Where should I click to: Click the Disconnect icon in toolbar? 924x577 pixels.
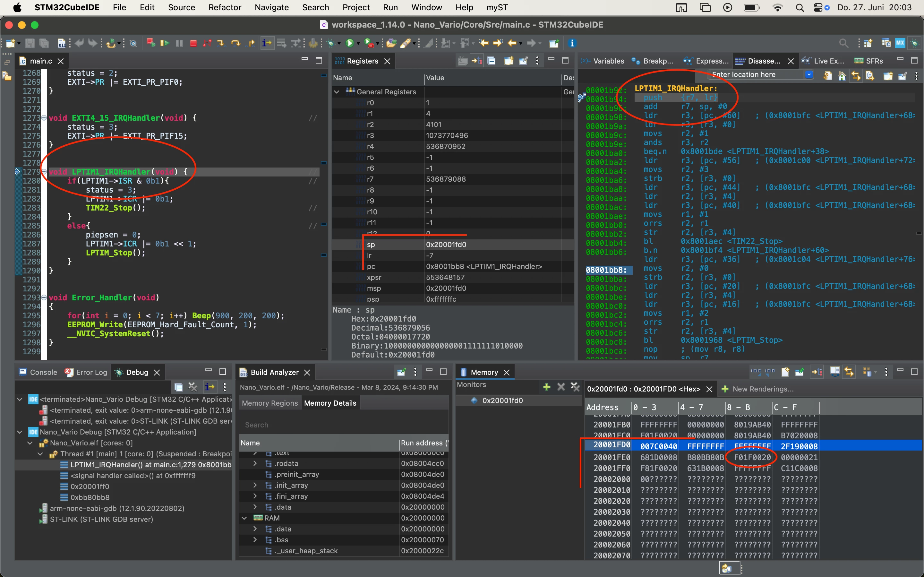[207, 43]
